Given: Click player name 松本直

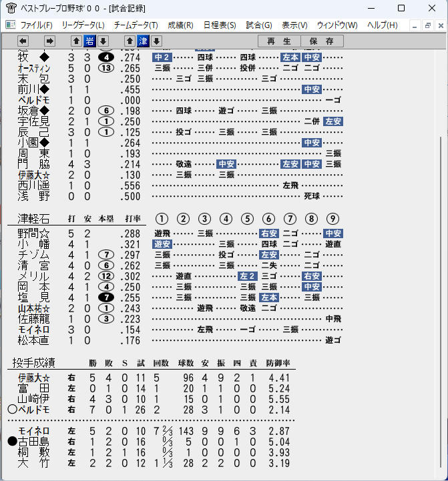Looking at the screenshot, I should [x=34, y=340].
